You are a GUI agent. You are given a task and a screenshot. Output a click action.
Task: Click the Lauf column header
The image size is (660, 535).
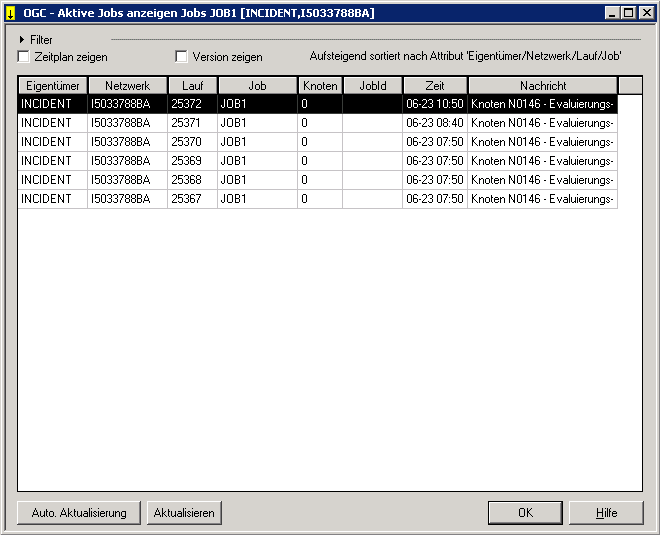tap(193, 86)
